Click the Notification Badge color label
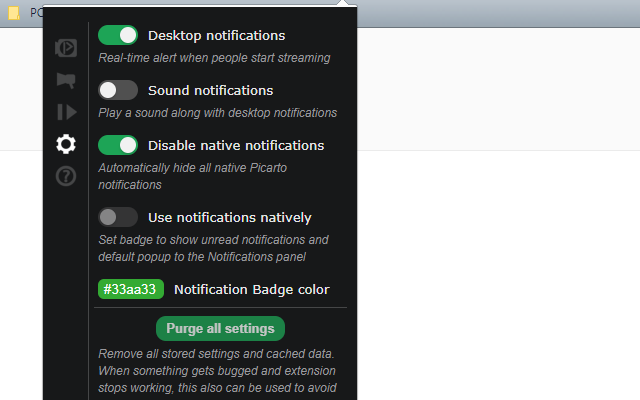The width and height of the screenshot is (640, 400). (x=252, y=289)
